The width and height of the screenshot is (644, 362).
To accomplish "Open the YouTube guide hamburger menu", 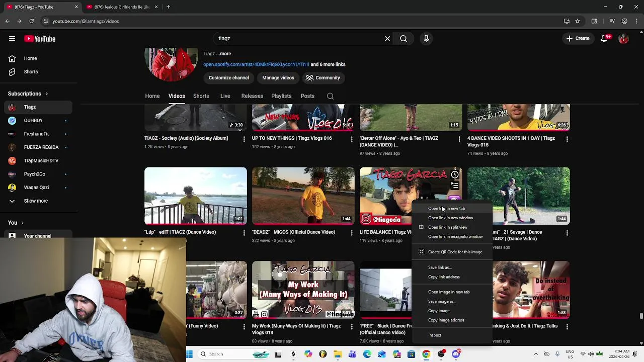I will pos(12,39).
